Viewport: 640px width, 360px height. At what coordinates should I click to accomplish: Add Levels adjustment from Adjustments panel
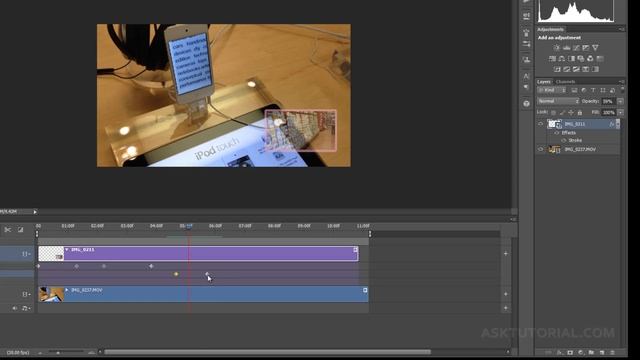pyautogui.click(x=567, y=48)
